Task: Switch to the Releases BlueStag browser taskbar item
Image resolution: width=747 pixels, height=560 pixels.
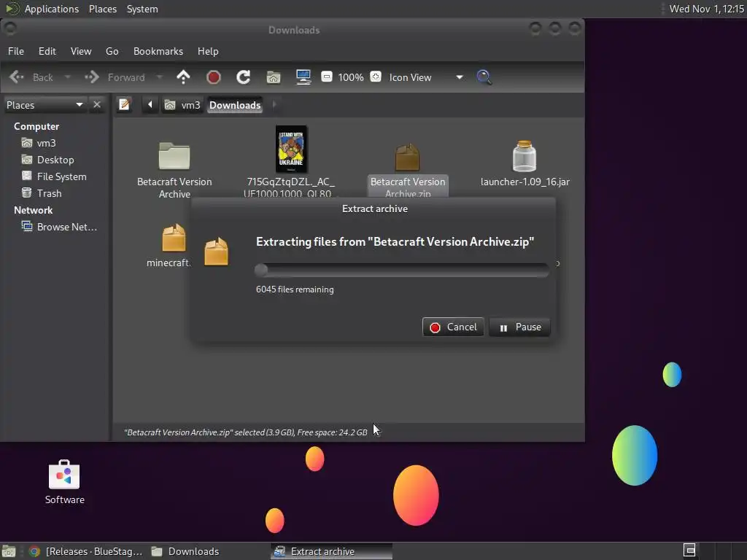Action: pyautogui.click(x=86, y=551)
